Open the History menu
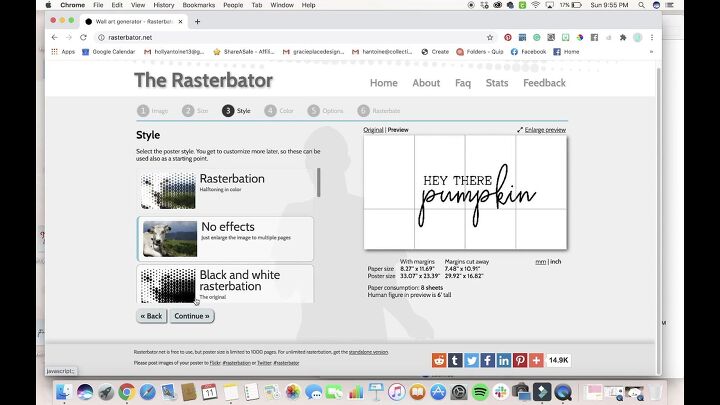 pos(164,5)
